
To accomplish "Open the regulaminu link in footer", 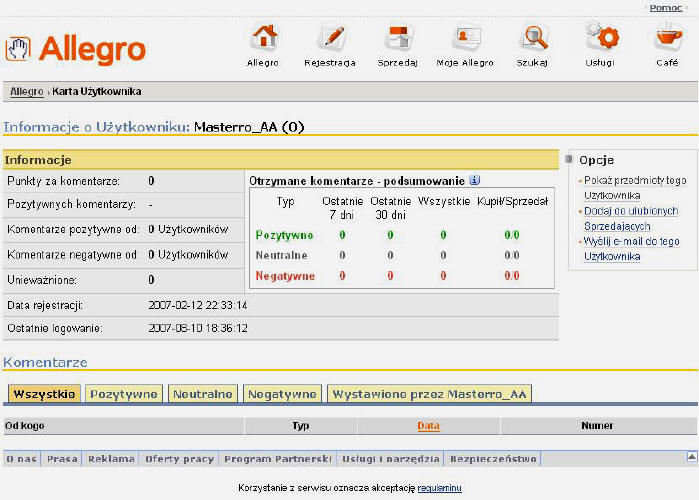I will tap(440, 488).
